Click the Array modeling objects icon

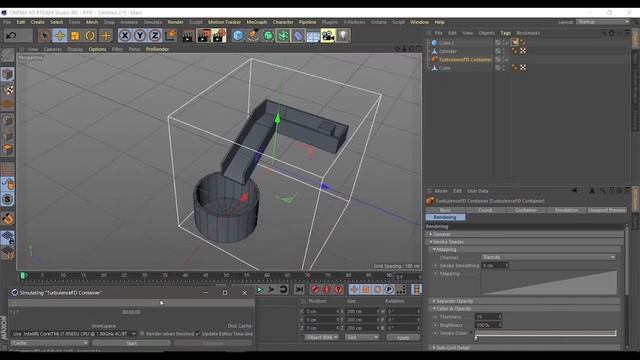pos(283,36)
